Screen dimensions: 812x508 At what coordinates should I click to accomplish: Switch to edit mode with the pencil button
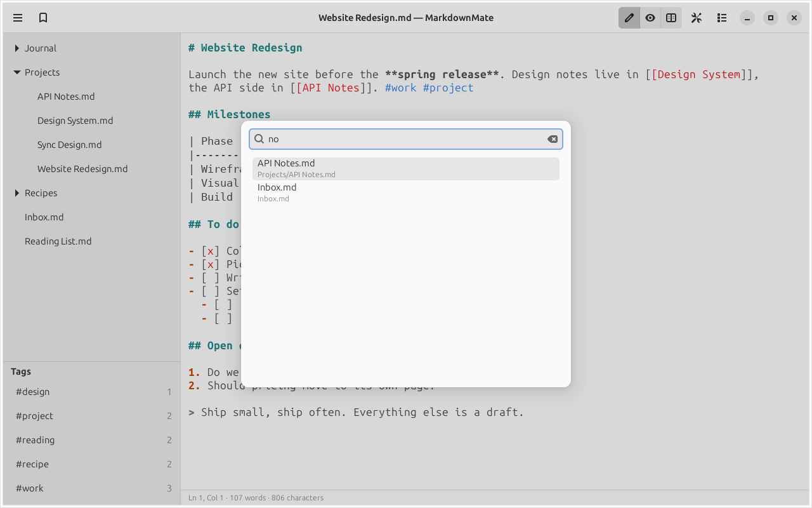click(629, 18)
